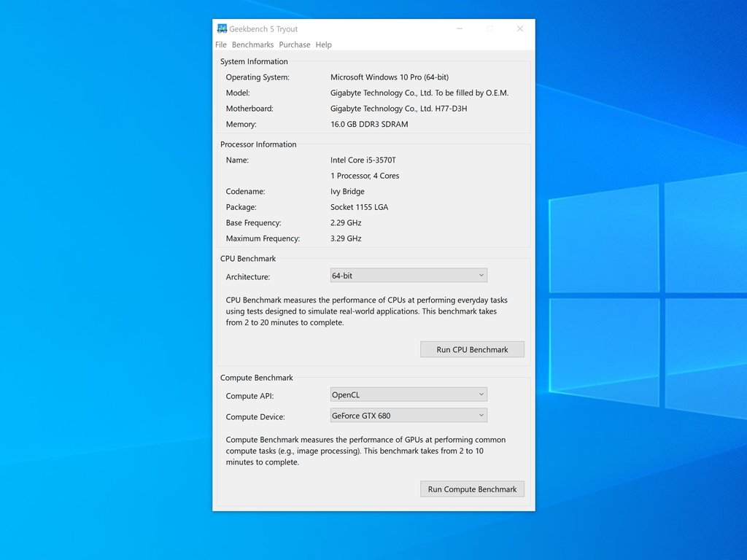Open the Purchase menu
747x560 pixels.
click(x=294, y=44)
